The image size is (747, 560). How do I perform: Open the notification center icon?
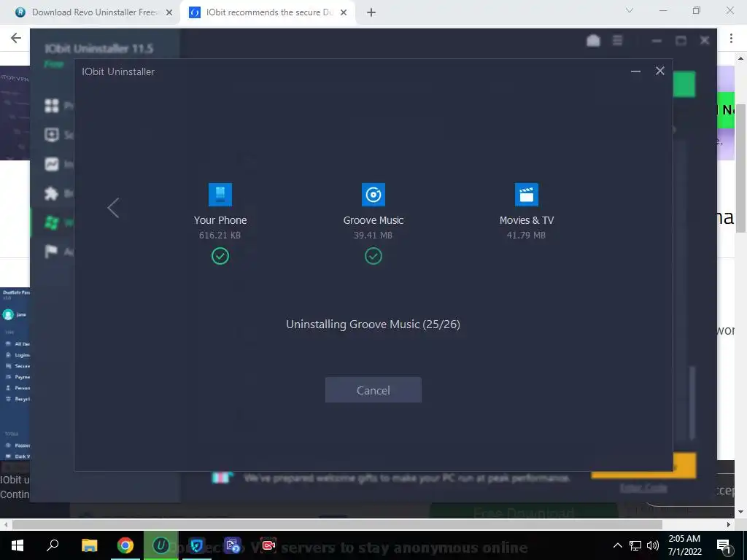tap(724, 545)
